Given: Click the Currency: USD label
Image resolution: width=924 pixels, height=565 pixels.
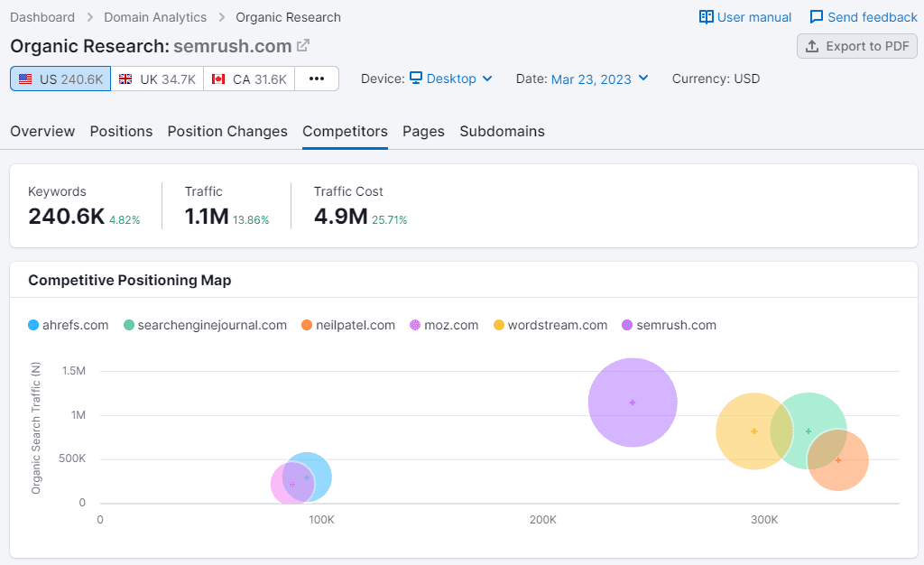Looking at the screenshot, I should coord(716,79).
